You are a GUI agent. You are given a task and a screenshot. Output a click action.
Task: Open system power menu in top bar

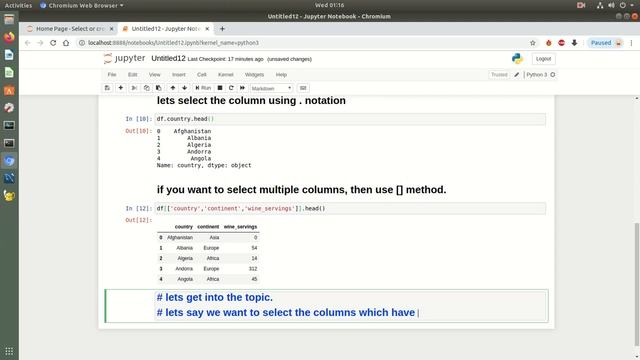coord(623,5)
